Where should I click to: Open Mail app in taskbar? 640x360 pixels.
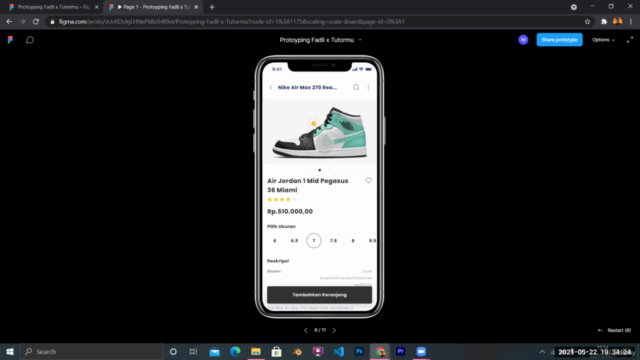coord(215,351)
